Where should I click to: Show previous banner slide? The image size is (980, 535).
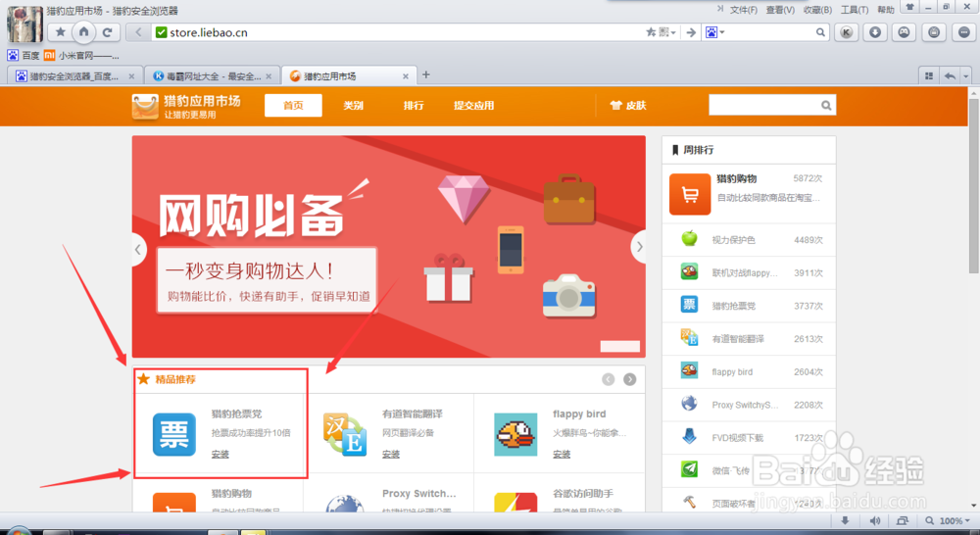coord(138,249)
